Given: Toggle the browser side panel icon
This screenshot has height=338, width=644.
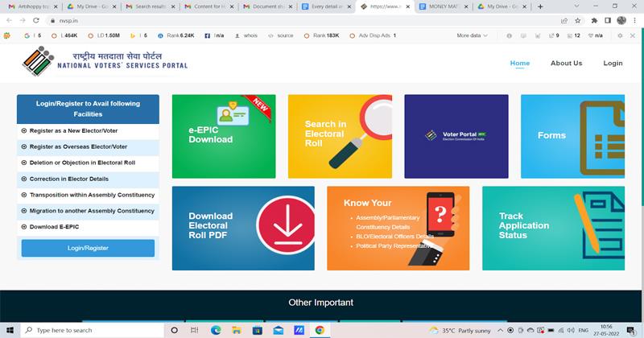Looking at the screenshot, I should point(608,21).
